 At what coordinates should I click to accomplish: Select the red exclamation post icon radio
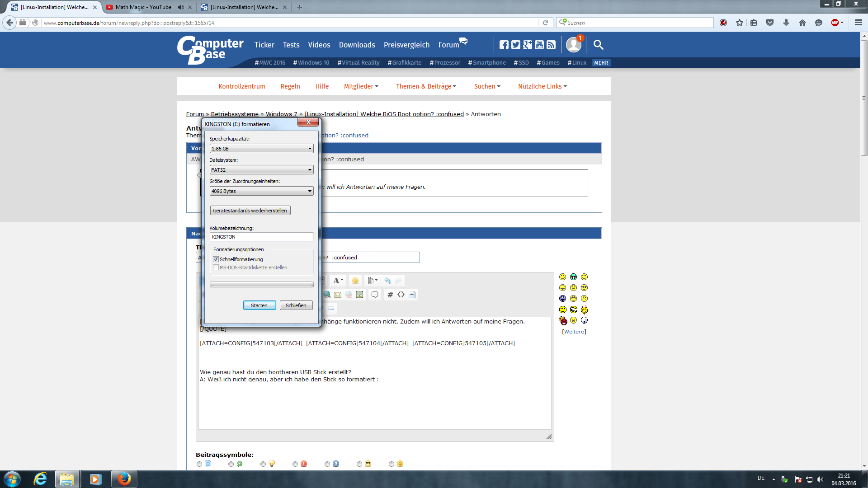(295, 464)
